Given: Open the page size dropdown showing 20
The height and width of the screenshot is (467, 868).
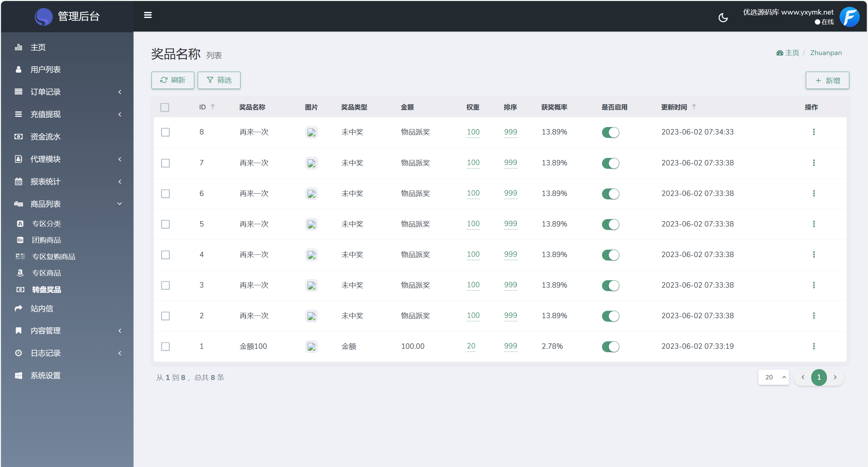Looking at the screenshot, I should pos(773,377).
